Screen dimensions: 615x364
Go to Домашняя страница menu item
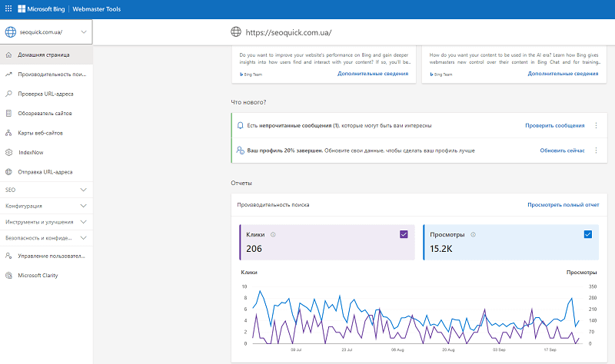click(x=46, y=55)
